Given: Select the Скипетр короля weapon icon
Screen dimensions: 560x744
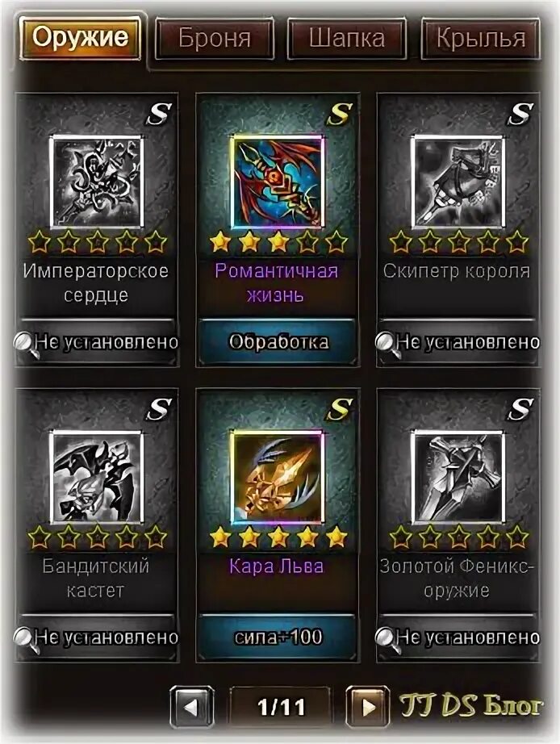Looking at the screenshot, I should [x=458, y=182].
